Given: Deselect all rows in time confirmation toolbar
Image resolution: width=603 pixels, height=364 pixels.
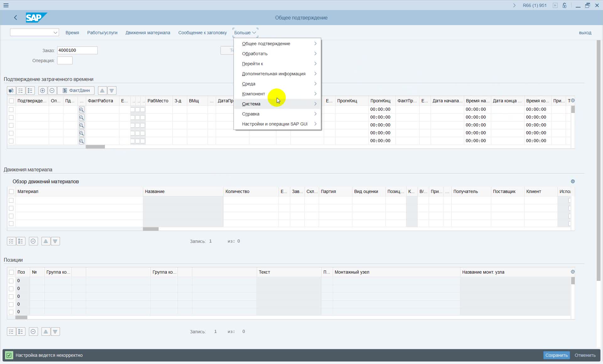Looking at the screenshot, I should [x=30, y=90].
